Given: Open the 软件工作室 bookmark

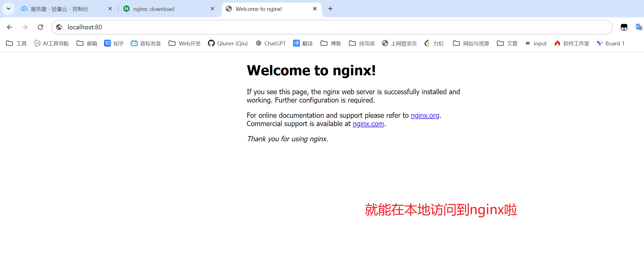Looking at the screenshot, I should [572, 43].
